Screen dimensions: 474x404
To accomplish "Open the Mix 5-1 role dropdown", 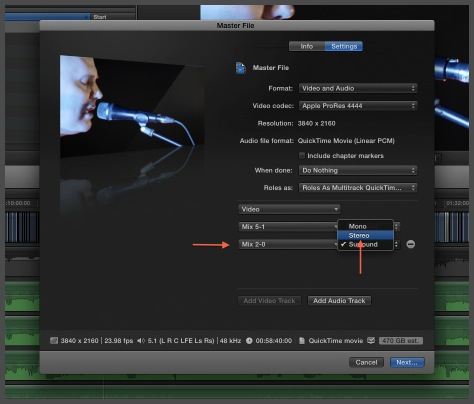I will [x=288, y=227].
